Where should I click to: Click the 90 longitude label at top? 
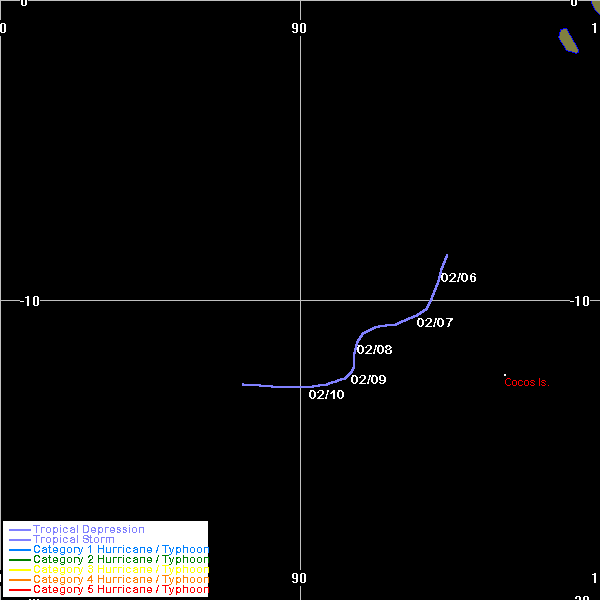[299, 28]
